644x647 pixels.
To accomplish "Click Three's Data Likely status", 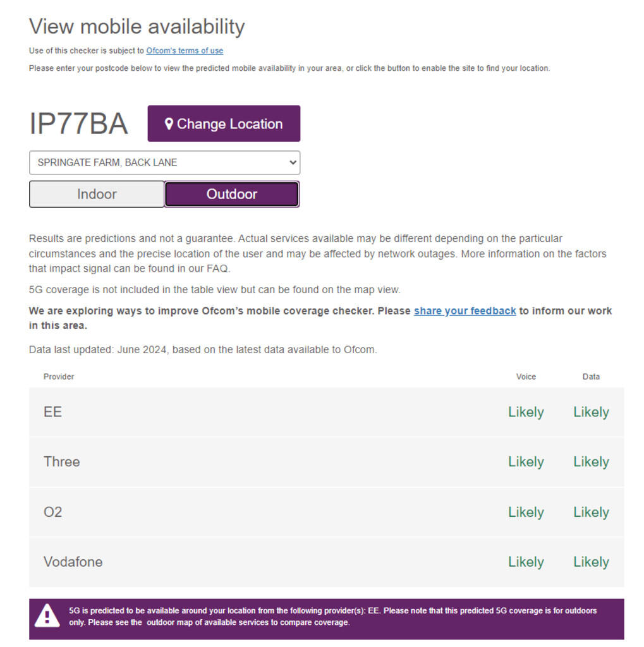I will tap(591, 462).
